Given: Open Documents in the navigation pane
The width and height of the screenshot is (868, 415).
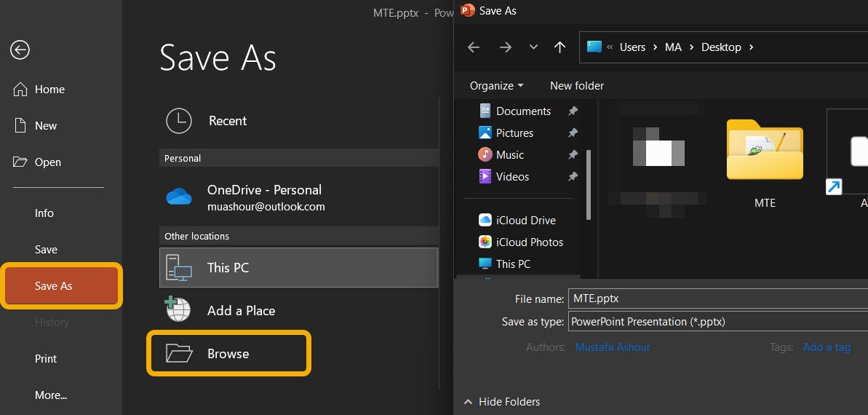Looking at the screenshot, I should click(x=523, y=111).
